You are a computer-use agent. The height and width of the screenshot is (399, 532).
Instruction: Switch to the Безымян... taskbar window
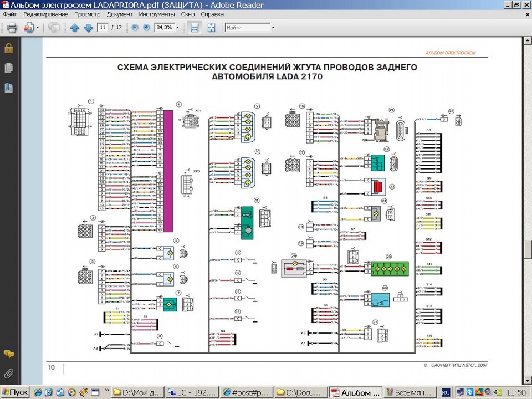pos(411,392)
